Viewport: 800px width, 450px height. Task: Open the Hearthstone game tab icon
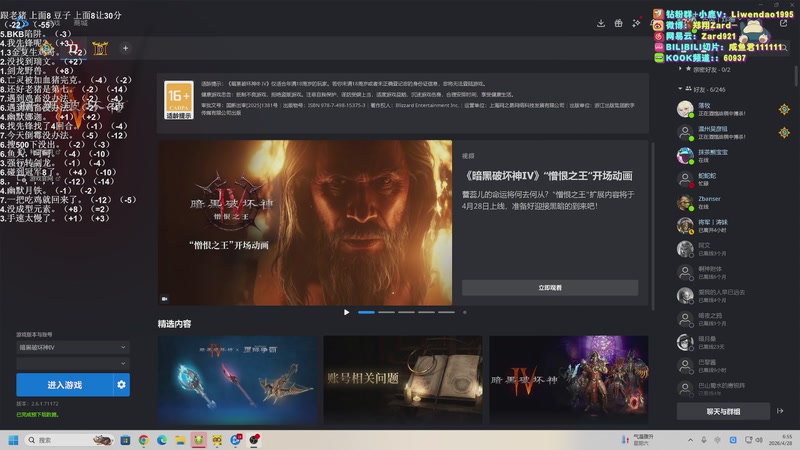[x=46, y=48]
